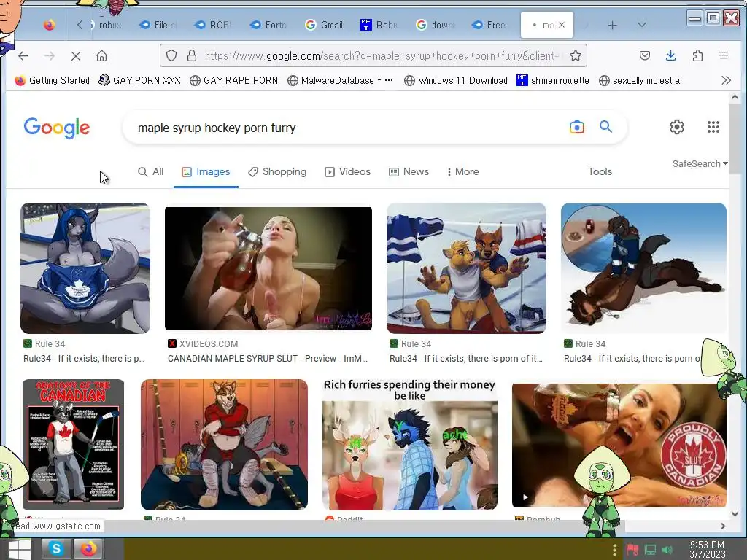Show hidden tray icons via three dots
Screen dimensions: 747x560
point(614,550)
